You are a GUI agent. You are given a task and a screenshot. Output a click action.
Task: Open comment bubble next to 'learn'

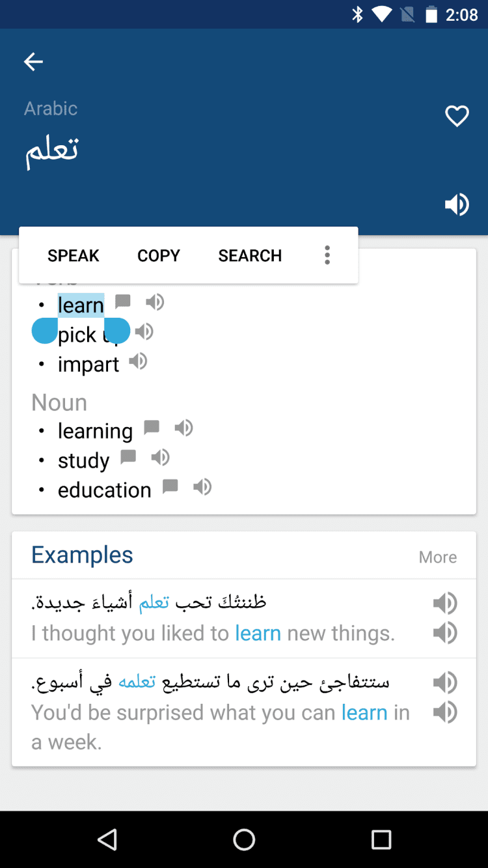coord(123,301)
